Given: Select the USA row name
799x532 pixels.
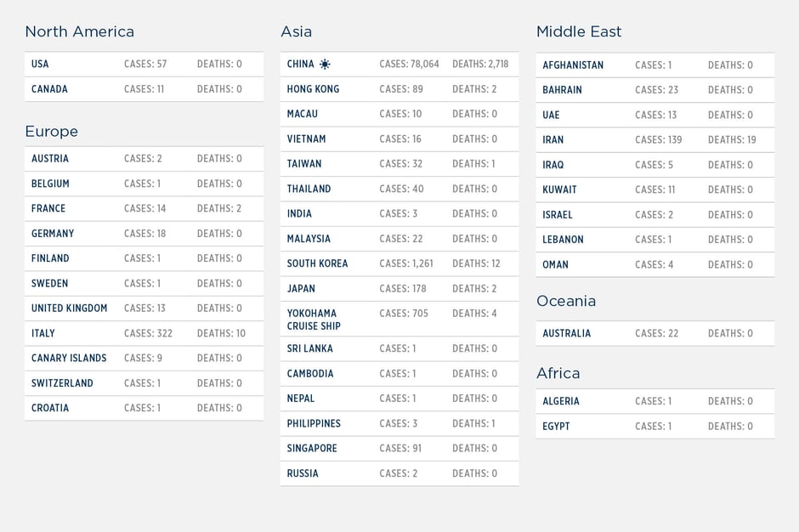Looking at the screenshot, I should (x=40, y=65).
